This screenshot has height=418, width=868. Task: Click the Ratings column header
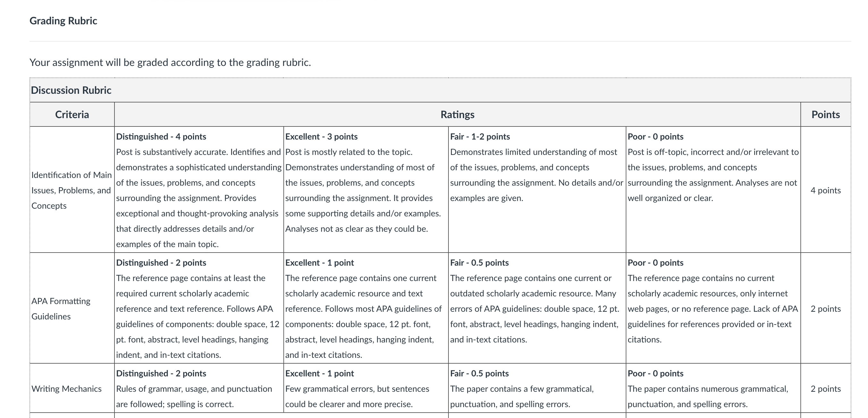pyautogui.click(x=457, y=115)
